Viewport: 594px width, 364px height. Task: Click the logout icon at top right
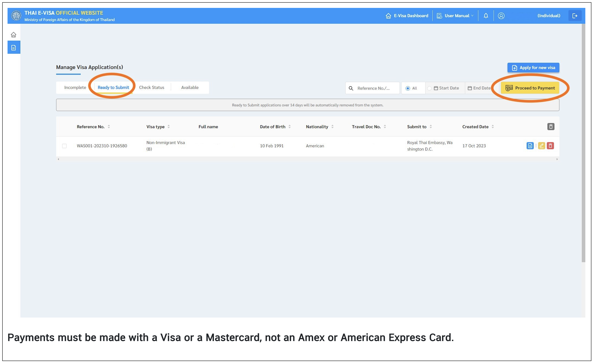coord(575,15)
